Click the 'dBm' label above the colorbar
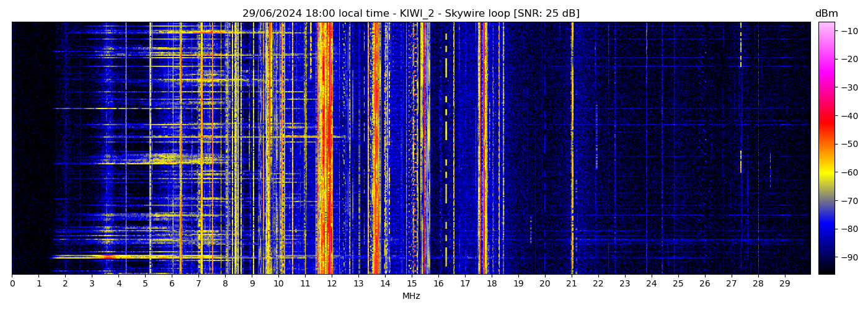The width and height of the screenshot is (868, 310). pyautogui.click(x=826, y=14)
